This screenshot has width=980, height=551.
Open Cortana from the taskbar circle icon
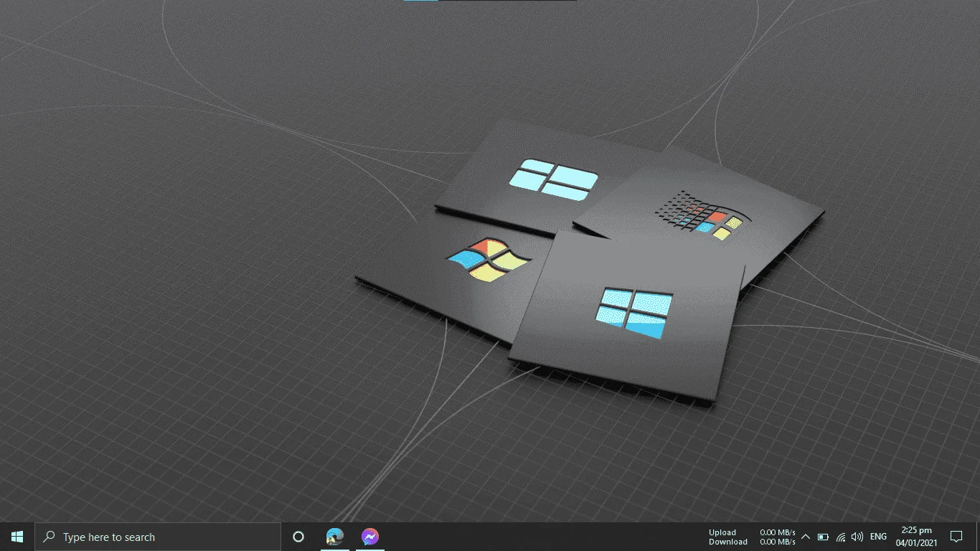tap(298, 537)
